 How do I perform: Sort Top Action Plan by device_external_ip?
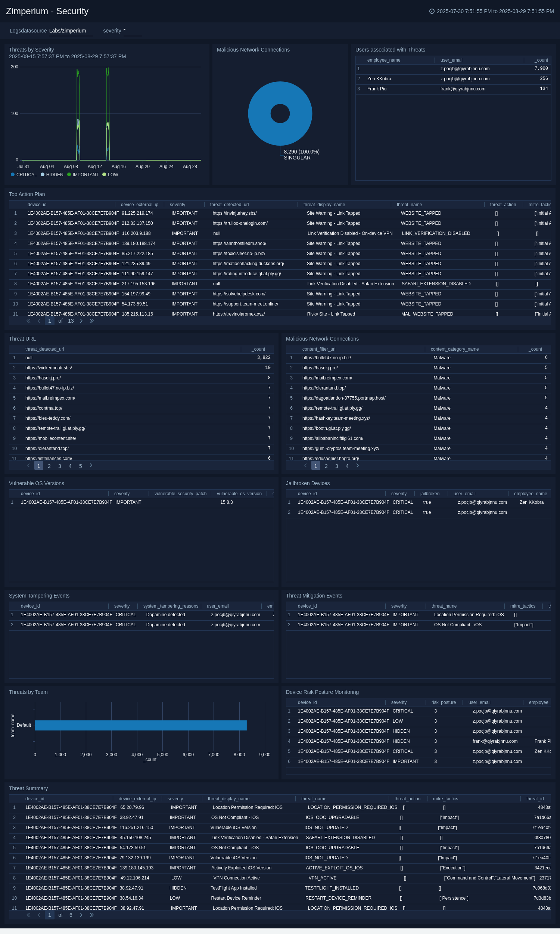140,205
